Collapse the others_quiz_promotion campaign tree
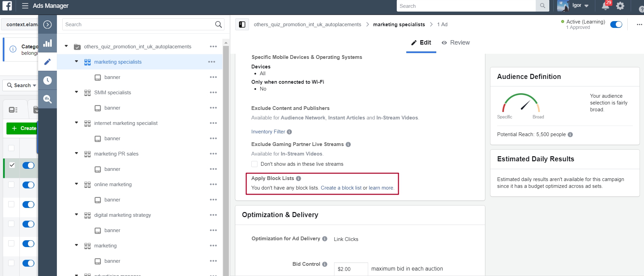The height and width of the screenshot is (276, 644). pos(66,46)
